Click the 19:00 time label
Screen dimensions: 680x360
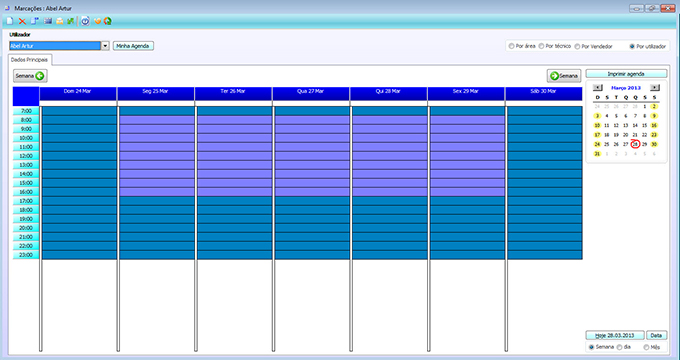(26, 219)
